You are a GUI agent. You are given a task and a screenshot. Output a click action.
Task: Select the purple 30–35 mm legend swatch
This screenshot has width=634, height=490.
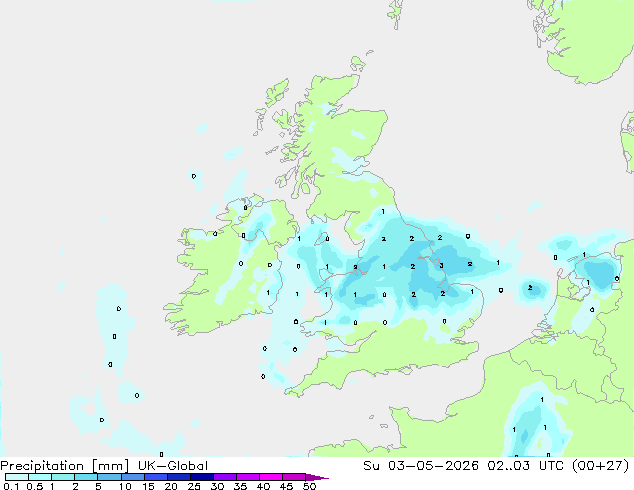coord(225,477)
